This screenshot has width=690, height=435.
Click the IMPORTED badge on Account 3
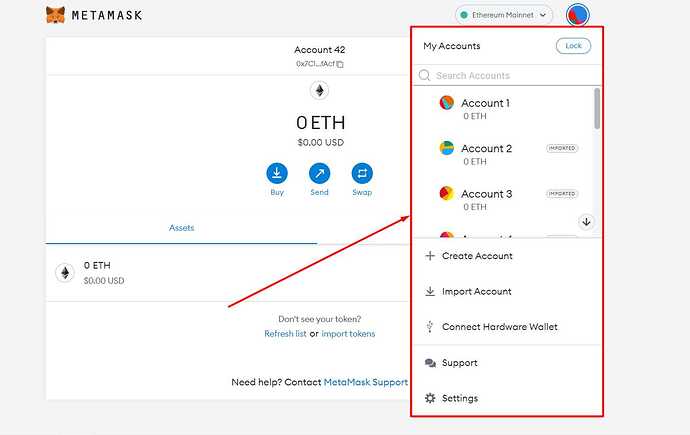pyautogui.click(x=562, y=194)
